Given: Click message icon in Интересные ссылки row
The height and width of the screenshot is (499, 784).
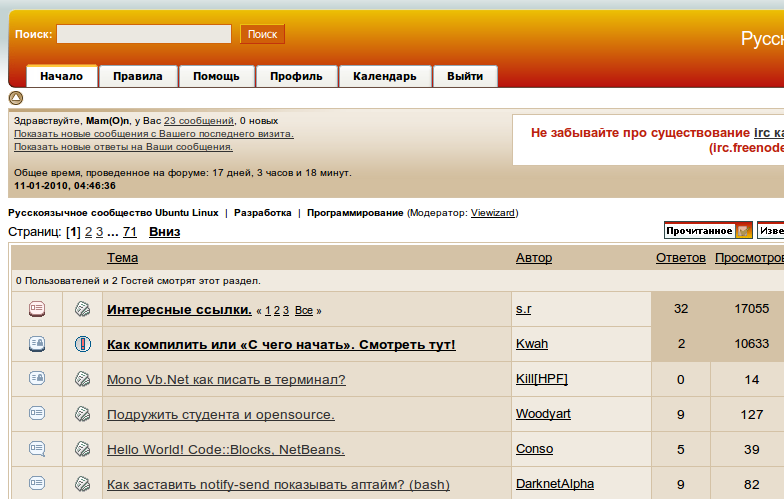Looking at the screenshot, I should [x=82, y=309].
